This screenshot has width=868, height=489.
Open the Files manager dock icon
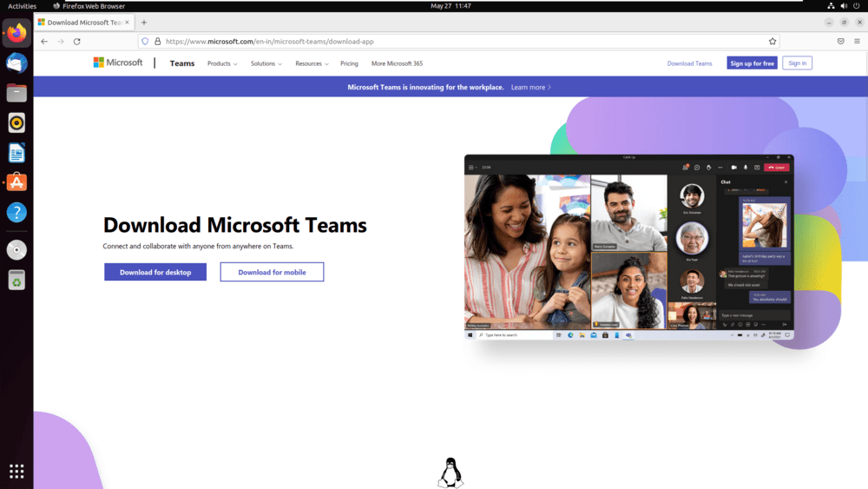(x=16, y=93)
